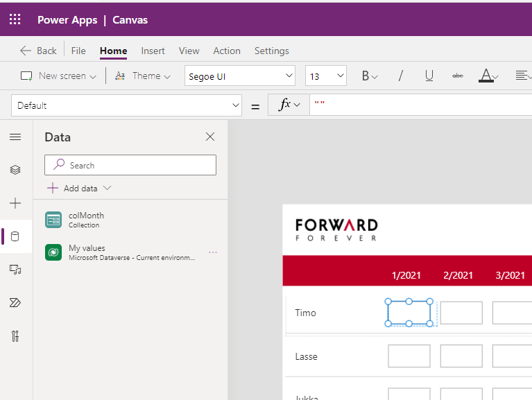This screenshot has width=532, height=400.
Task: Open the Settings menu tab
Action: coord(271,51)
